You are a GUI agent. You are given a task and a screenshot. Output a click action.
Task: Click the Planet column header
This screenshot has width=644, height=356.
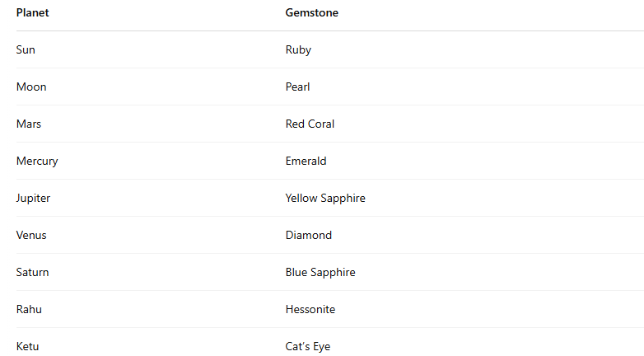point(33,13)
